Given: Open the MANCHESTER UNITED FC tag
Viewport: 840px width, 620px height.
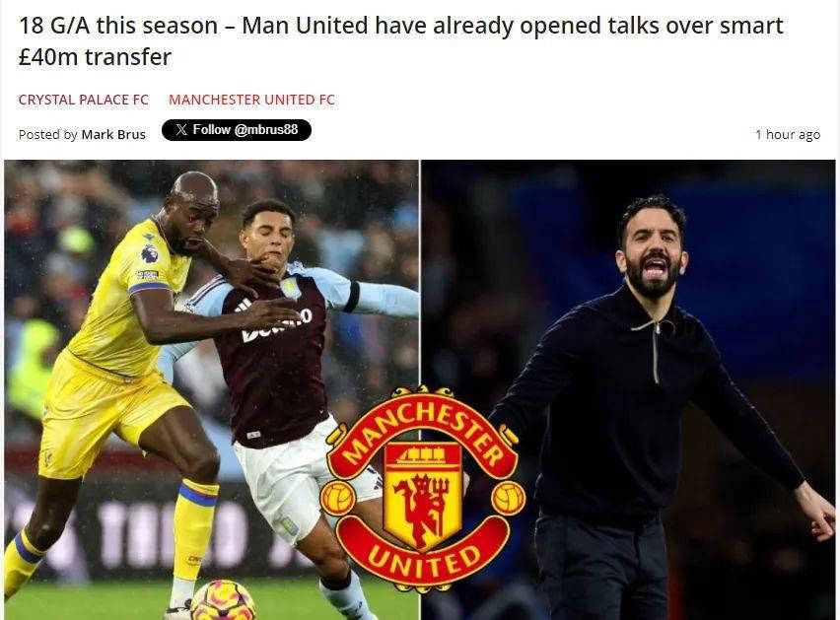Looking at the screenshot, I should point(251,100).
